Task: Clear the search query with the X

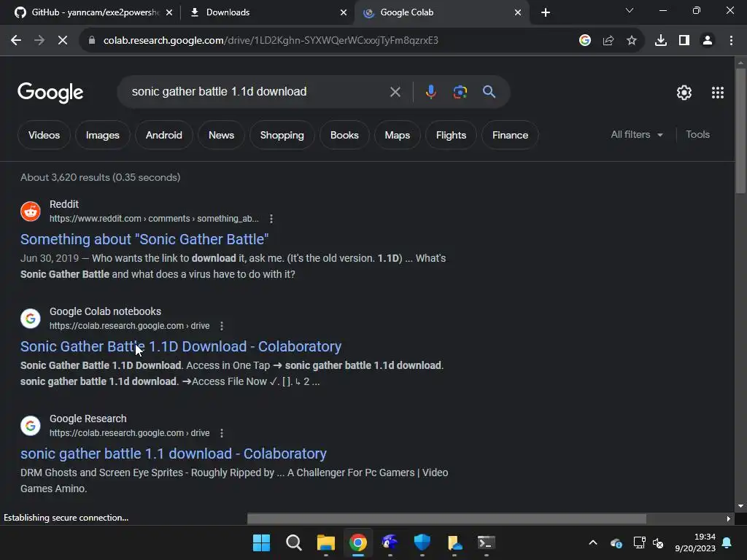Action: click(x=395, y=92)
